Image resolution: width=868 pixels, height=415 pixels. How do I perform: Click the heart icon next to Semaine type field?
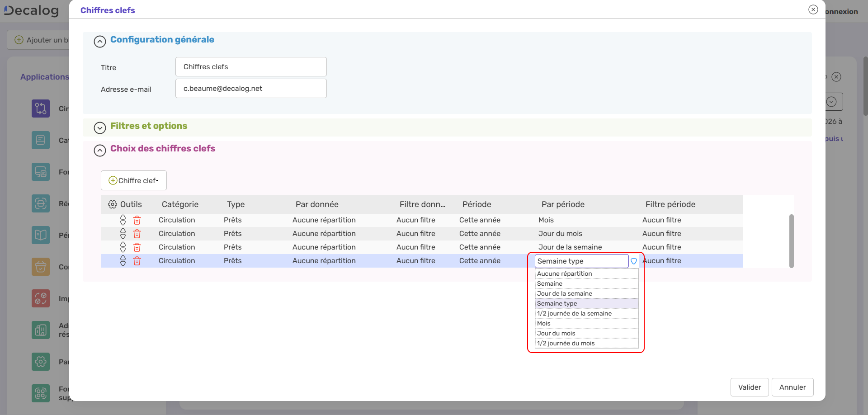[x=634, y=261]
